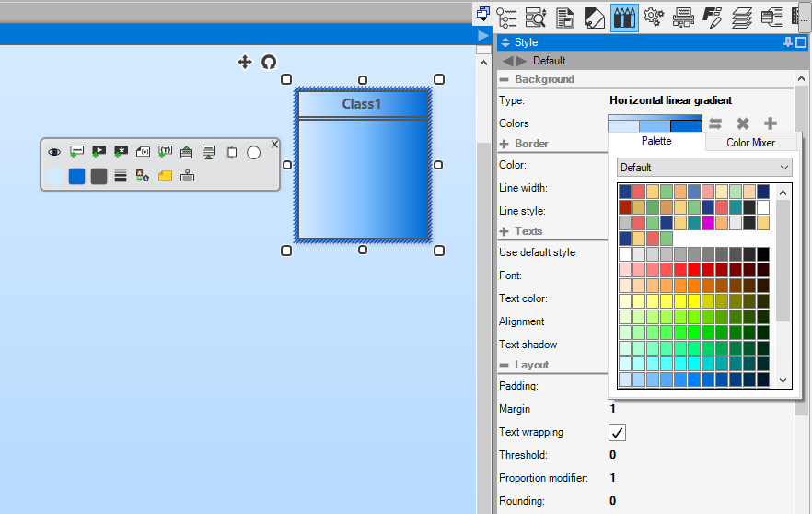Viewport: 812px width, 514px height.
Task: Remove gradient color with X icon
Action: 743,123
